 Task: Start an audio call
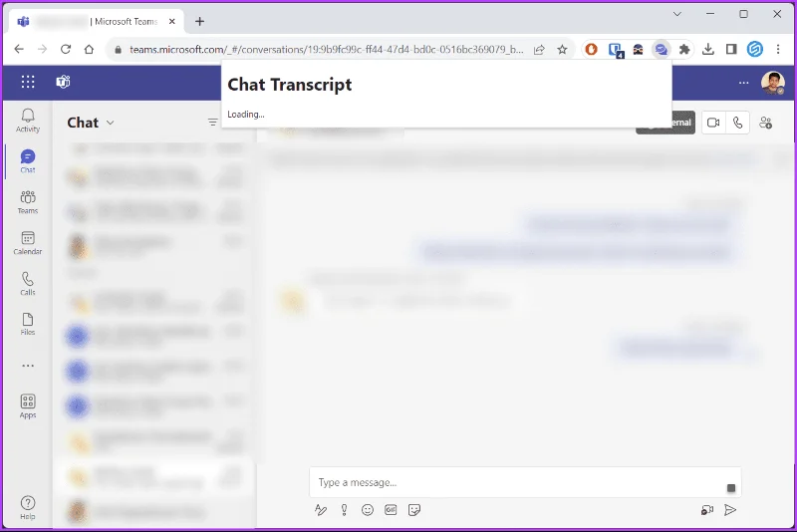click(x=737, y=123)
